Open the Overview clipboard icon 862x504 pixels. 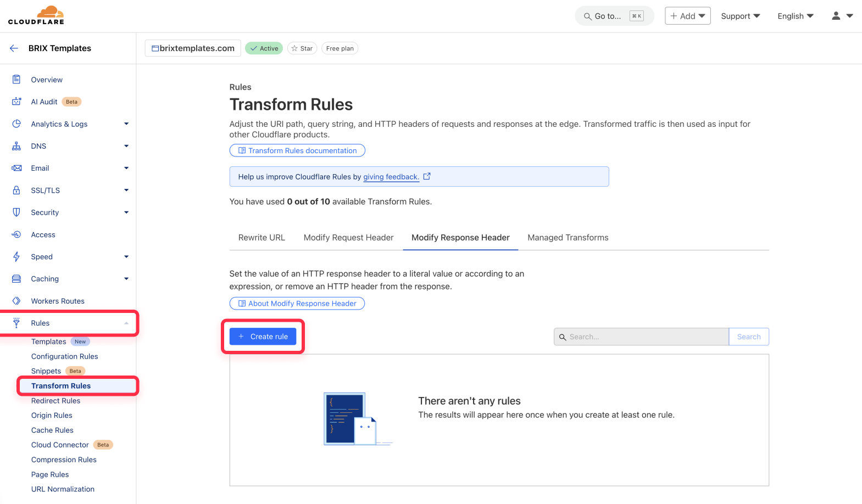coord(16,80)
